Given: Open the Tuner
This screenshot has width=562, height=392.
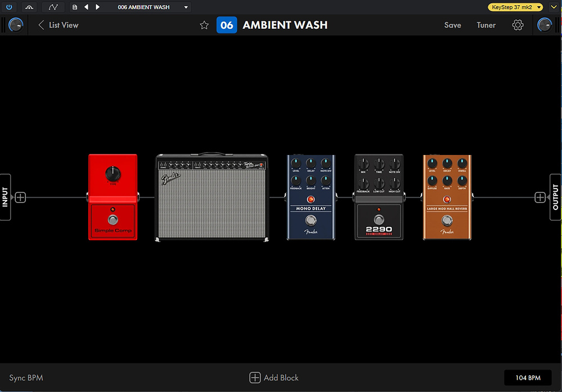Looking at the screenshot, I should click(x=486, y=25).
